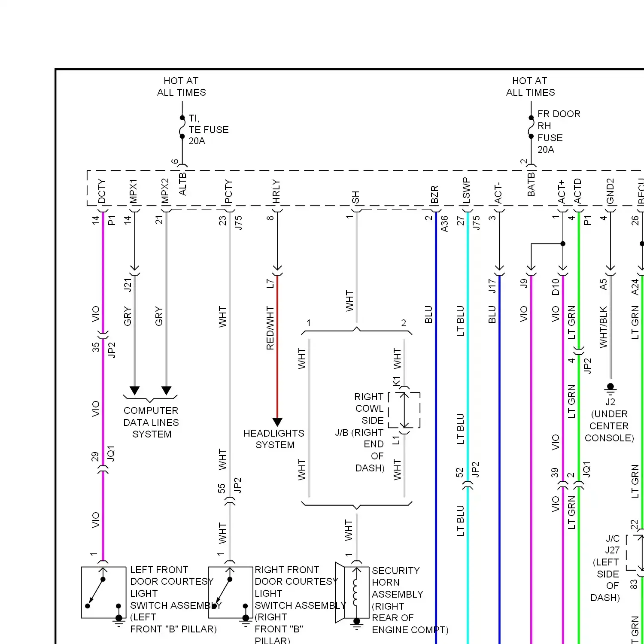644x644 pixels.
Task: Click the JQ1 label beside pin 29
Action: tap(111, 454)
